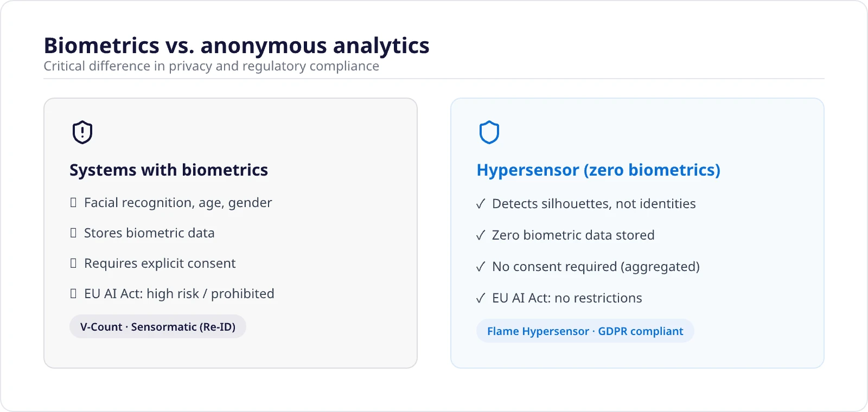Image resolution: width=868 pixels, height=412 pixels.
Task: Click the shield alert icon above Systems with biometrics
Action: (x=82, y=132)
